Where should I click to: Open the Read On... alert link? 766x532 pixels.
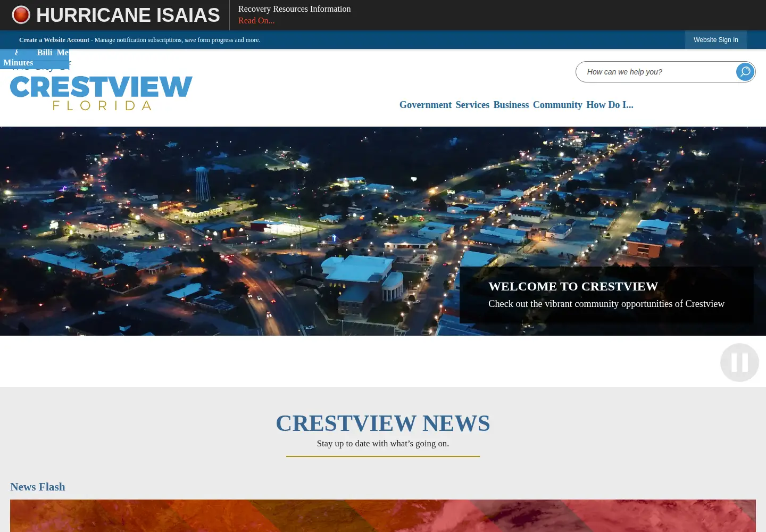[x=256, y=21]
